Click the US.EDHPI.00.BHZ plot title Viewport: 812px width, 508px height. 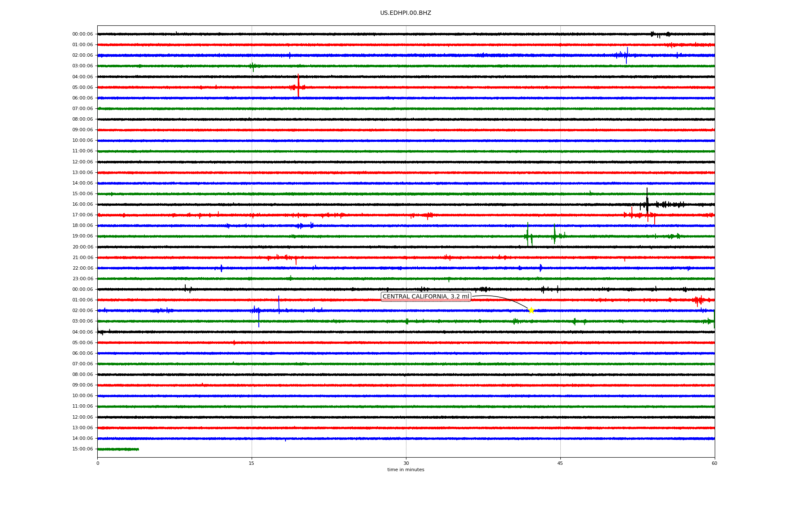[405, 13]
